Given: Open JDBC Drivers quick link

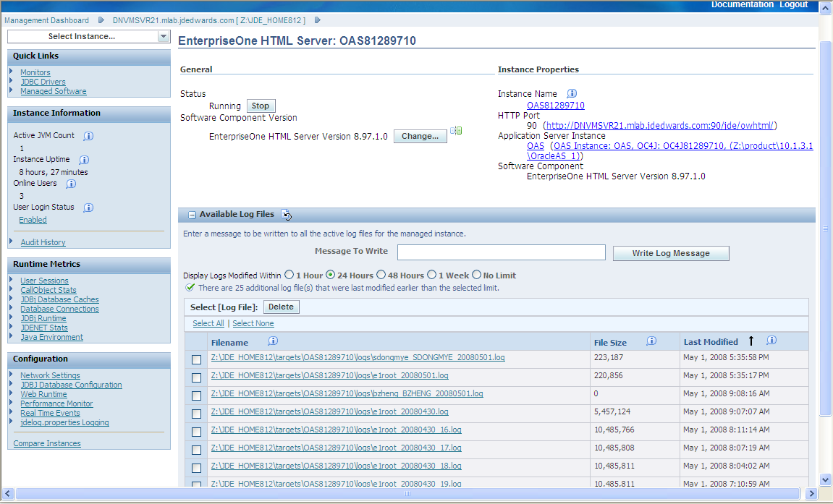Looking at the screenshot, I should (x=43, y=82).
